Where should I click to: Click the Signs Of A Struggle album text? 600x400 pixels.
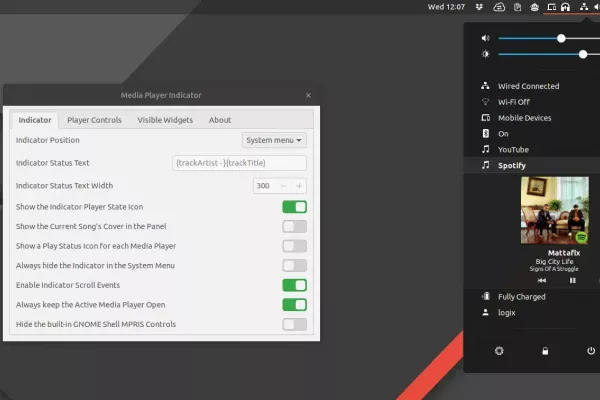click(x=554, y=269)
